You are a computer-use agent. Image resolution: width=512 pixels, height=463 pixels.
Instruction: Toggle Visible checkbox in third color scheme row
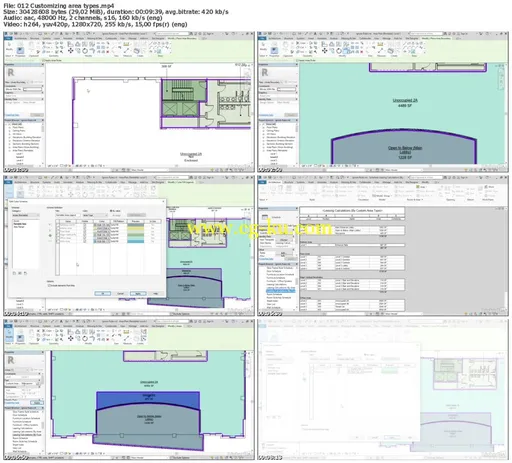click(x=85, y=232)
